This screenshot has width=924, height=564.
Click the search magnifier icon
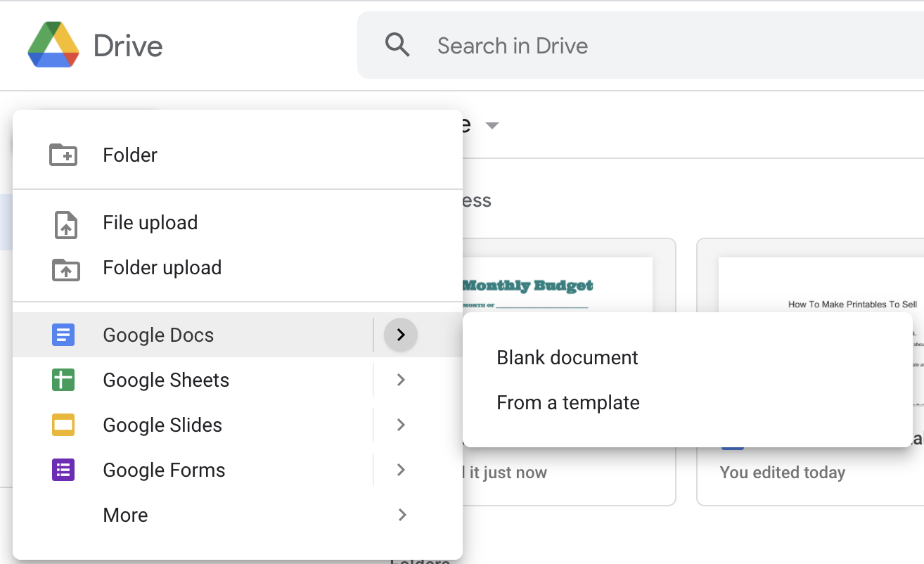[397, 46]
